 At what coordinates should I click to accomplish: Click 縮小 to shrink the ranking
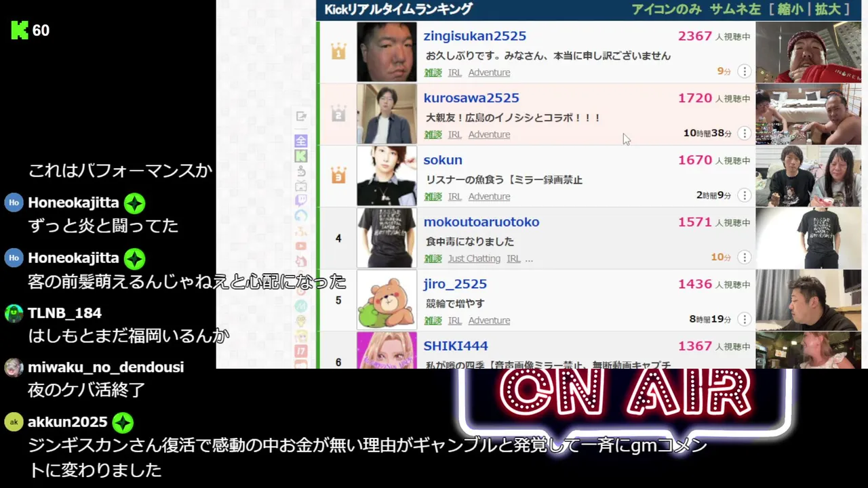point(791,9)
